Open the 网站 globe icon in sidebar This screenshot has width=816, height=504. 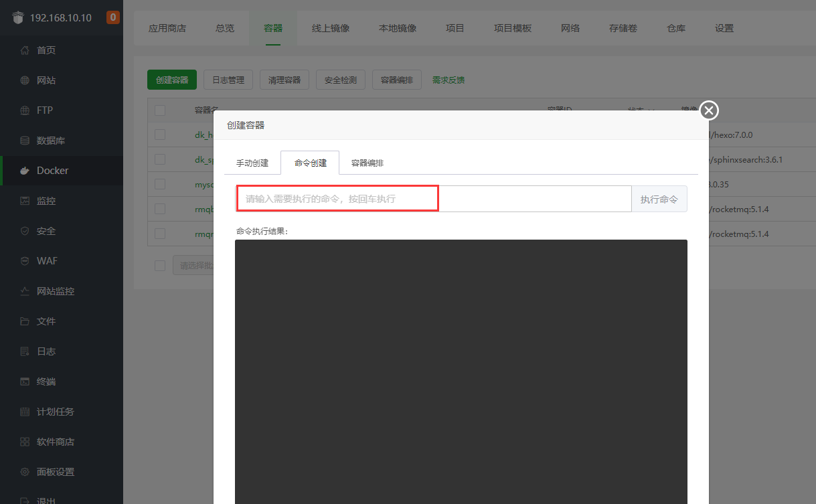[25, 80]
